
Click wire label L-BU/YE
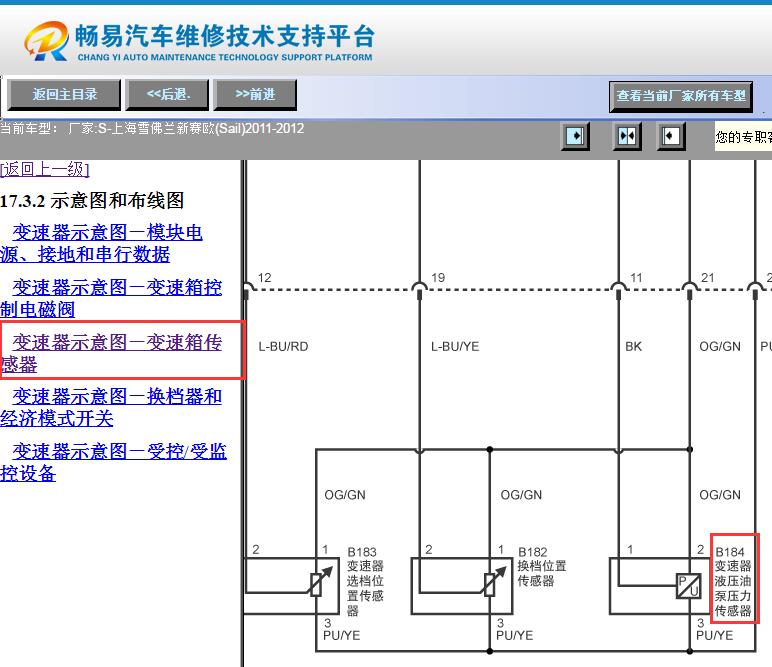pyautogui.click(x=455, y=347)
